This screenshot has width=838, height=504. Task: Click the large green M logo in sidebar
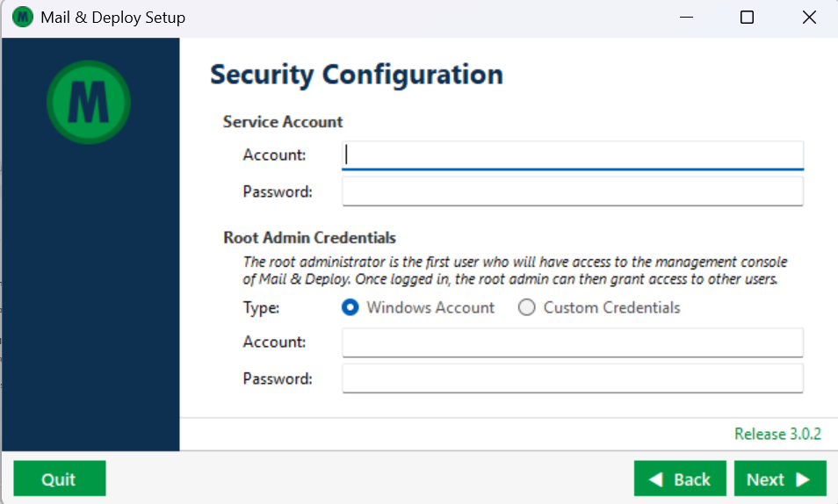click(89, 103)
